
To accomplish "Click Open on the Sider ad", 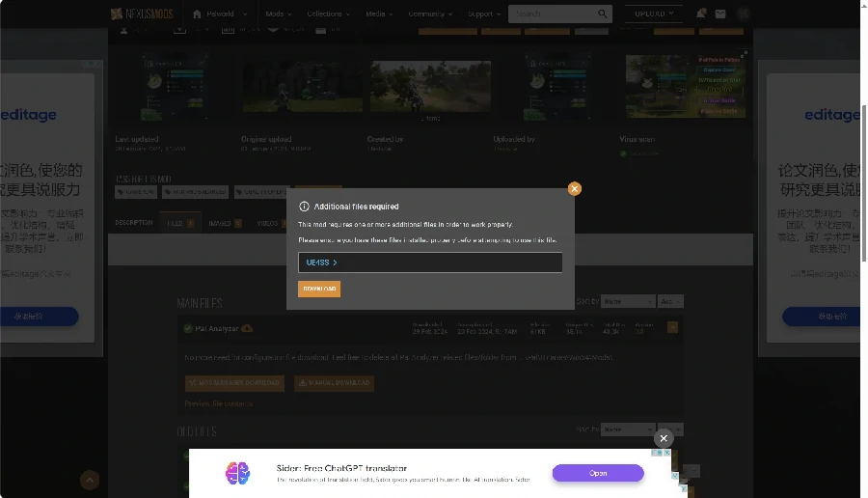I will click(x=598, y=473).
